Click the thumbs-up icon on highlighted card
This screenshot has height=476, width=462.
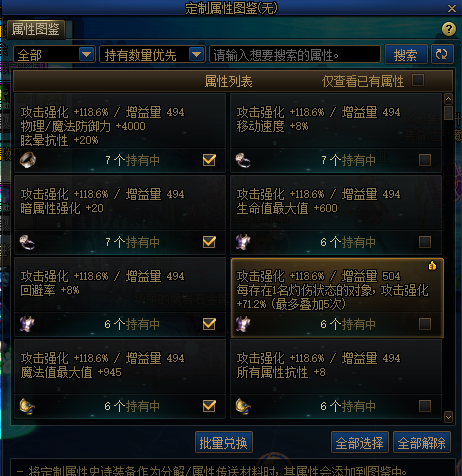[432, 266]
